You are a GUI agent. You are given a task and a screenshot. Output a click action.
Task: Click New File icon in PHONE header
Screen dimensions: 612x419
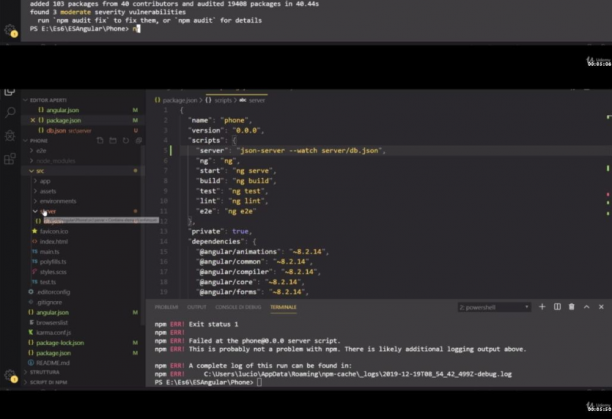point(100,140)
